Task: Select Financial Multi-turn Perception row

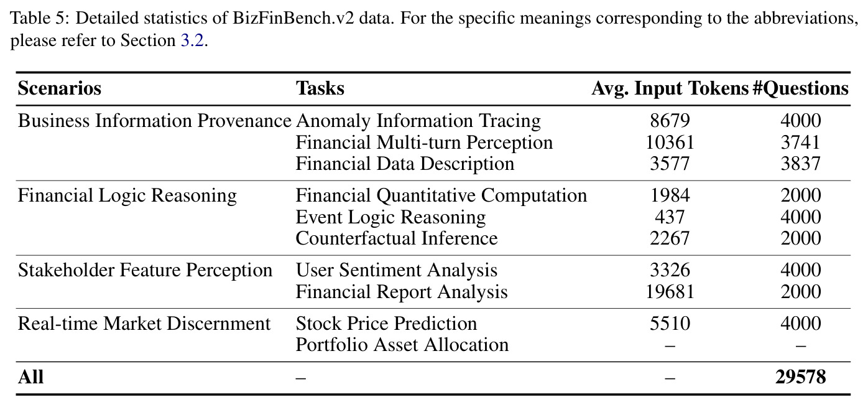Action: click(x=433, y=143)
